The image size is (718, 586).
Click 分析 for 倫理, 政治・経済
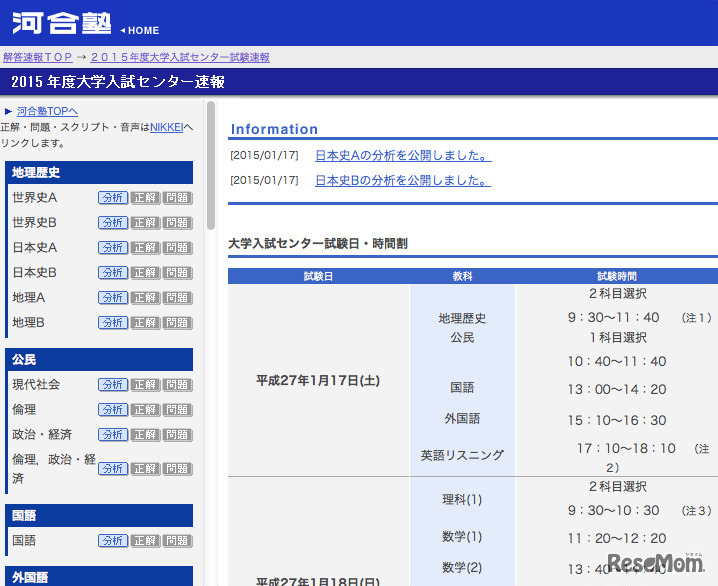click(113, 469)
